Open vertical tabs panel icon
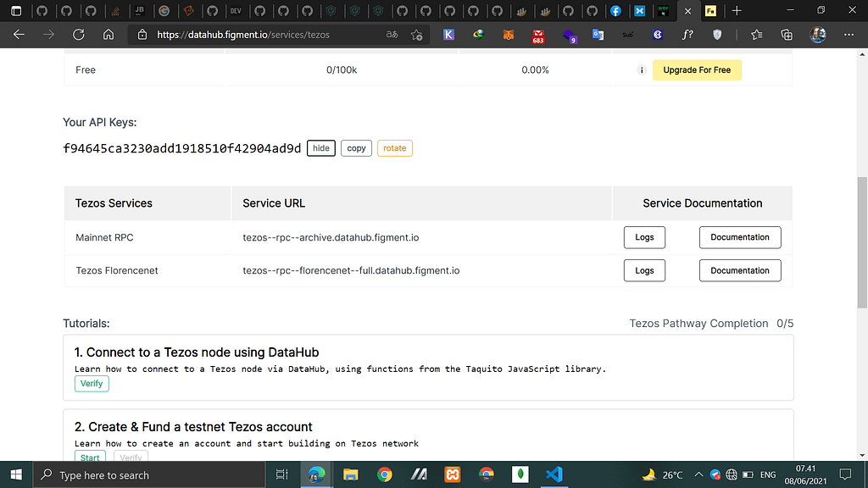The image size is (868, 488). pyautogui.click(x=16, y=10)
